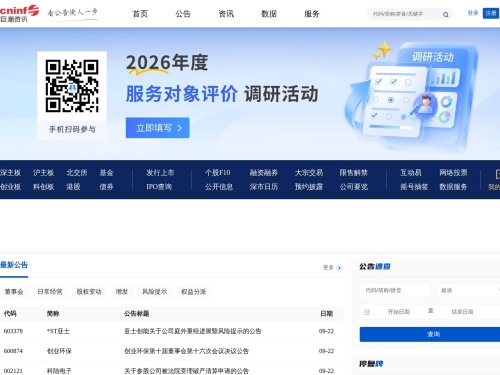The height and width of the screenshot is (375, 500).
Task: Click the 立即填写 button
Action: tap(158, 128)
